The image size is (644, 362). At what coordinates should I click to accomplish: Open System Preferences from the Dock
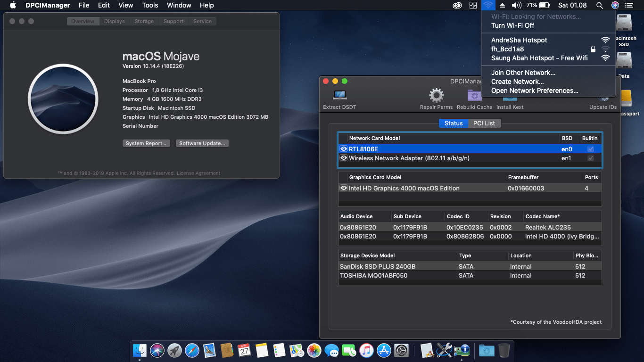(401, 350)
